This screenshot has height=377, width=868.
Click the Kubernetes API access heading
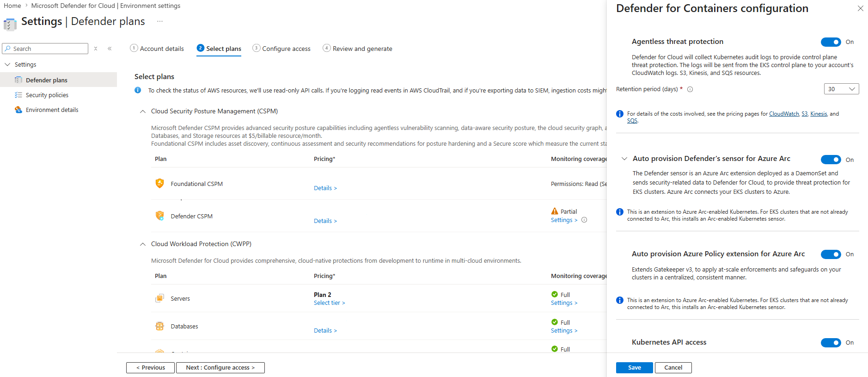[x=669, y=342]
